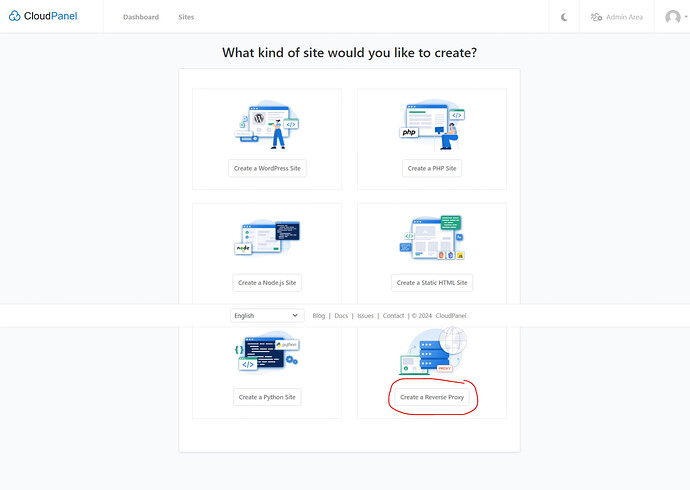690x490 pixels.
Task: Click the Static HTML site illustration
Action: [x=432, y=238]
